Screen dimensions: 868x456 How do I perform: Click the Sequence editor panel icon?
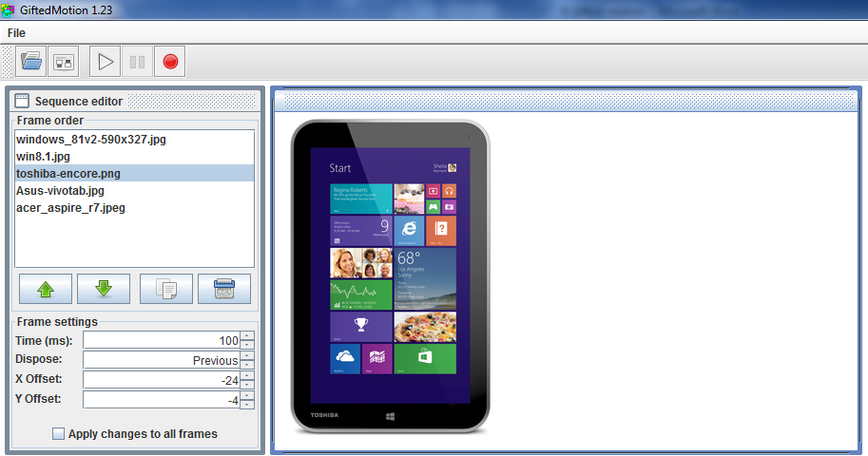(x=22, y=101)
